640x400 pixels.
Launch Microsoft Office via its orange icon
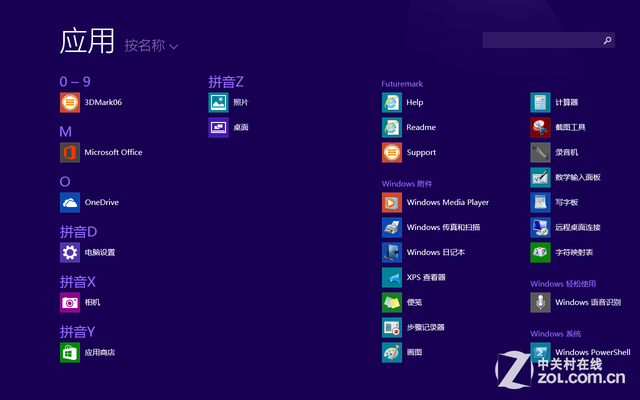70,152
